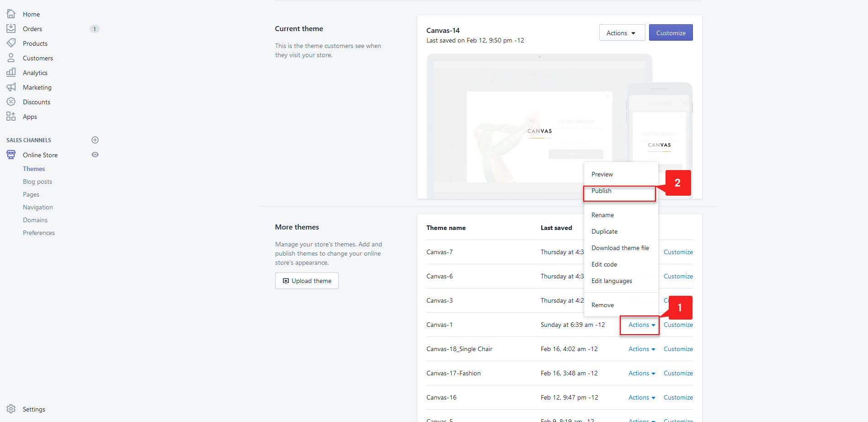Click the Discounts badge icon
The height and width of the screenshot is (422, 868).
(11, 102)
